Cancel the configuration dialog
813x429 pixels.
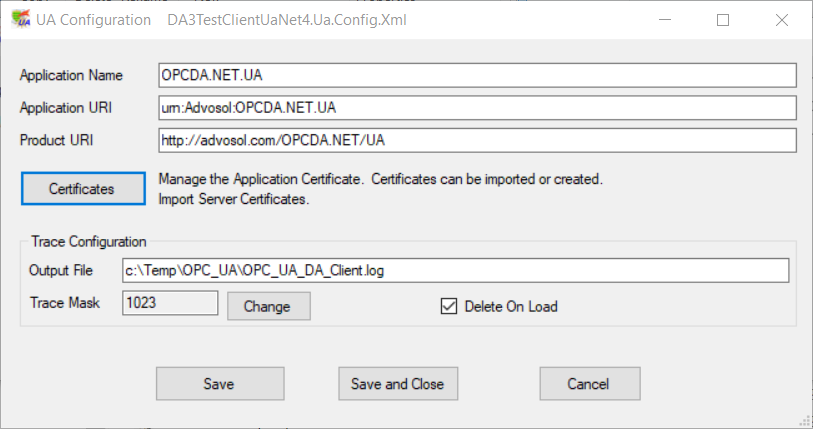(x=588, y=384)
